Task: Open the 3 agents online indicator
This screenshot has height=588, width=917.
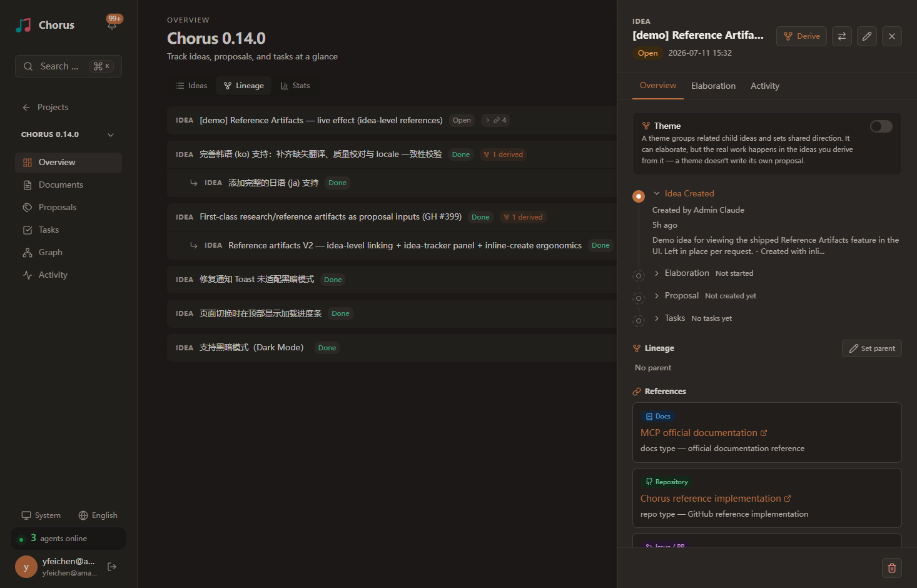Action: tap(68, 539)
